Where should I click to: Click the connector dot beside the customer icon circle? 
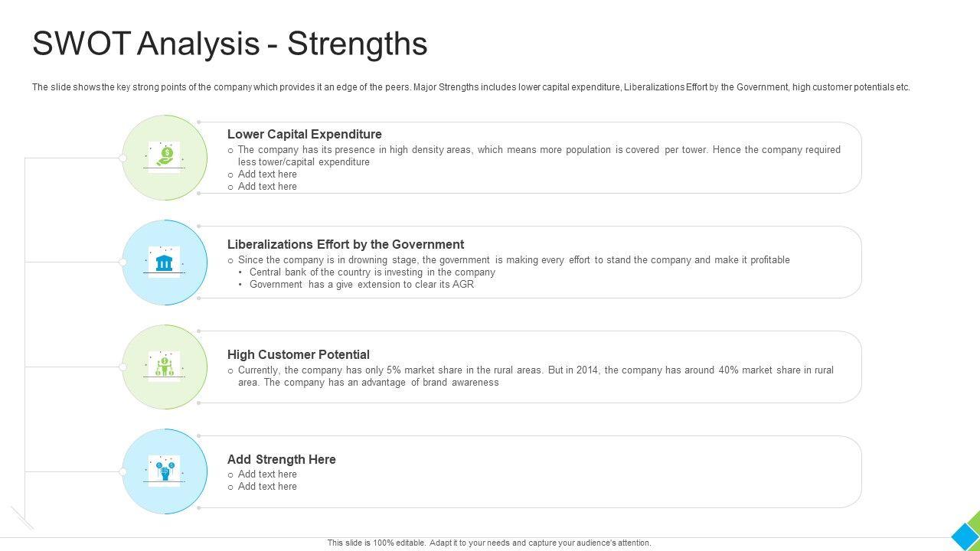point(122,367)
